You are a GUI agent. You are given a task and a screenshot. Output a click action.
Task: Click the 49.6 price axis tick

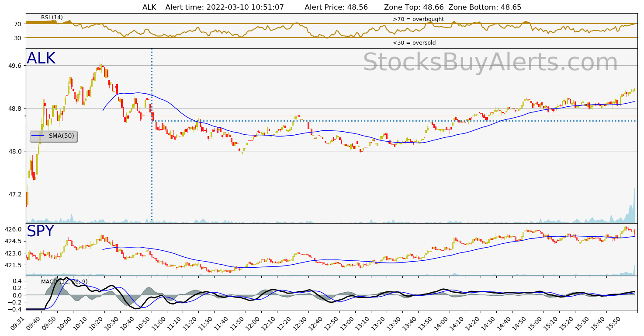(x=14, y=66)
